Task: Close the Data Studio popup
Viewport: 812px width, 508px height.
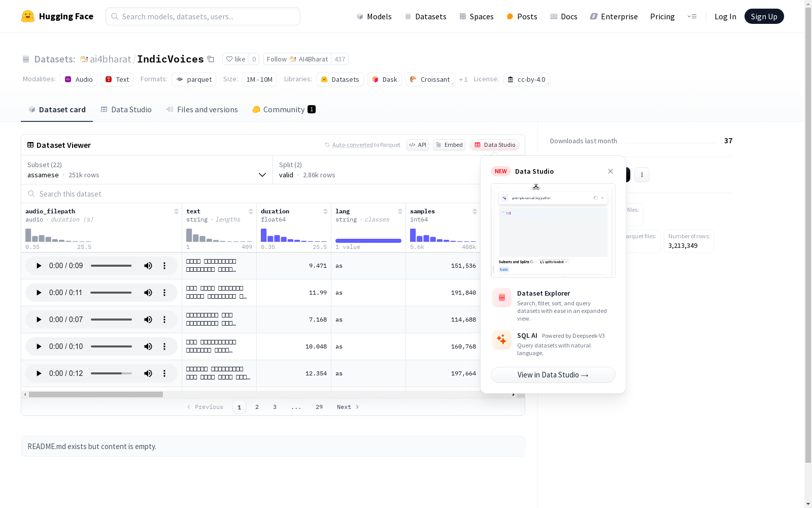Action: tap(611, 171)
